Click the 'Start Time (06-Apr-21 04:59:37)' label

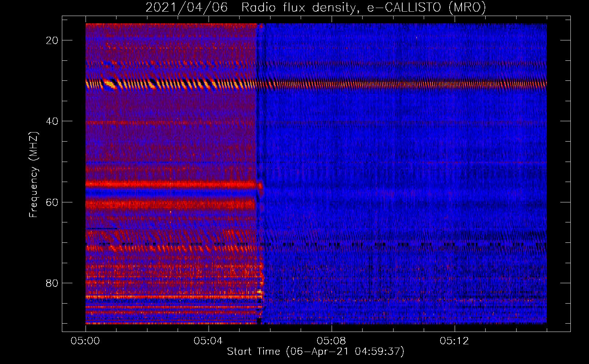click(x=316, y=352)
